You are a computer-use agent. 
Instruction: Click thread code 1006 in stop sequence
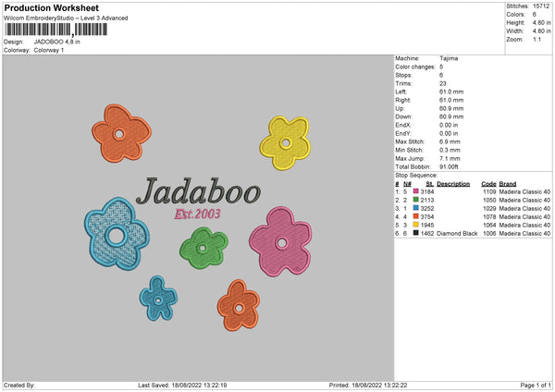(489, 234)
